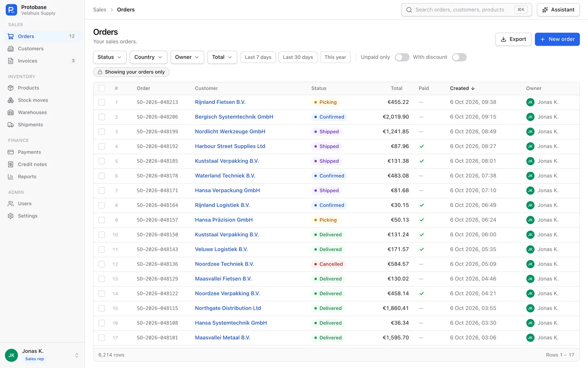Click the Sales breadcrumb
The width and height of the screenshot is (588, 368).
click(x=100, y=10)
